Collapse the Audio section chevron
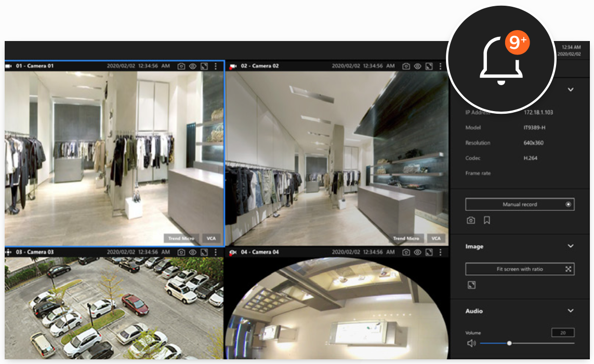 coord(571,311)
